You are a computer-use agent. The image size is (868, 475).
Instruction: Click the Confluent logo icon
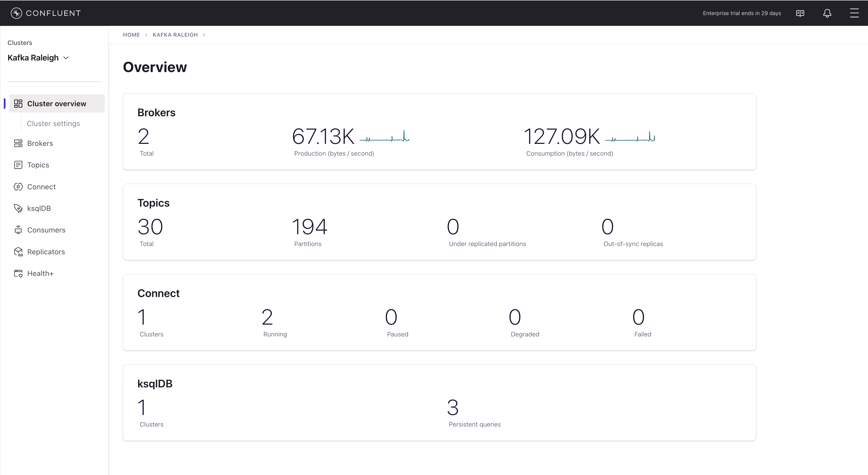[16, 13]
